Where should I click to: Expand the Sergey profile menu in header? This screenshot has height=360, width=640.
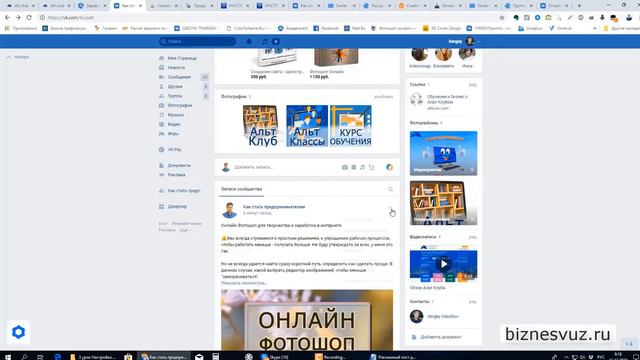click(x=463, y=41)
